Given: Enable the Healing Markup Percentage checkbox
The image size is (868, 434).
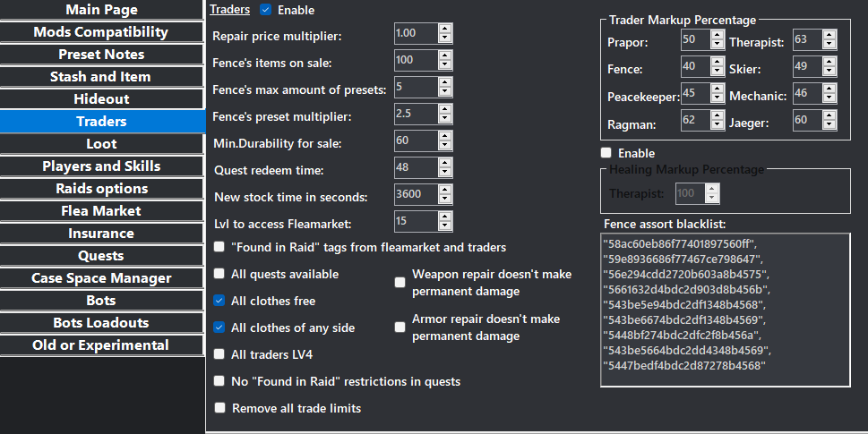Looking at the screenshot, I should coord(606,153).
